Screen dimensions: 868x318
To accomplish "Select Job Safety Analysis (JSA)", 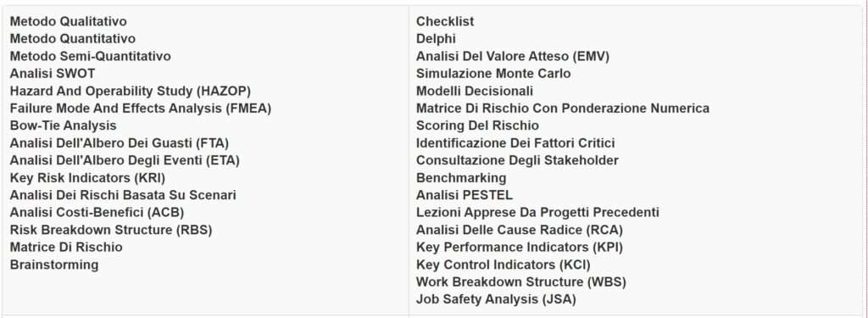I will [x=496, y=299].
